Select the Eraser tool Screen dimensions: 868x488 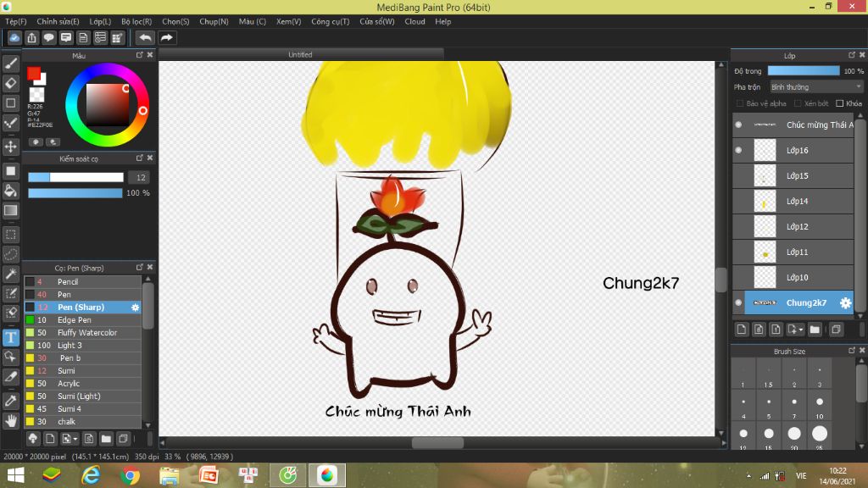(10, 84)
